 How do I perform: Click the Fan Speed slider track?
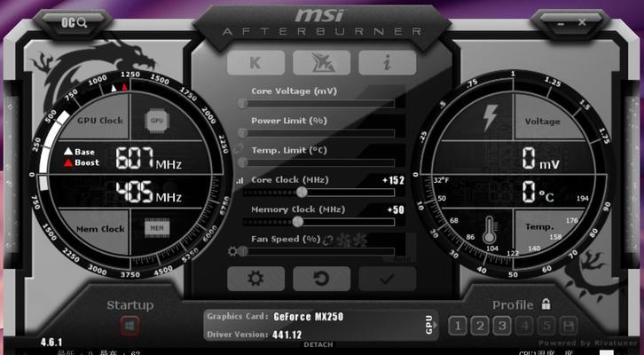click(318, 251)
